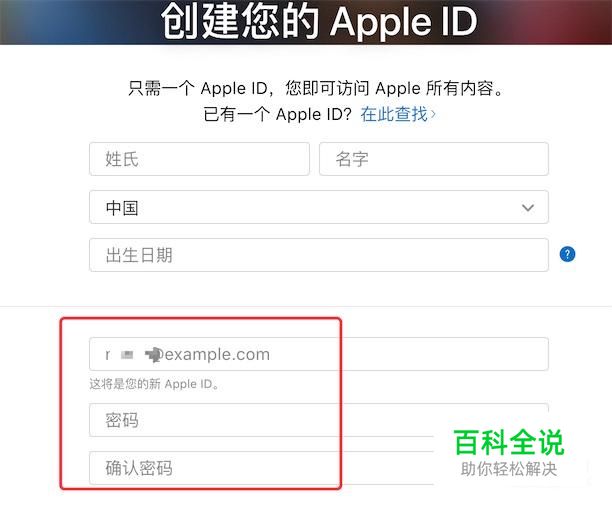612x511 pixels.
Task: Focus the 名字 first name field
Action: (x=434, y=159)
